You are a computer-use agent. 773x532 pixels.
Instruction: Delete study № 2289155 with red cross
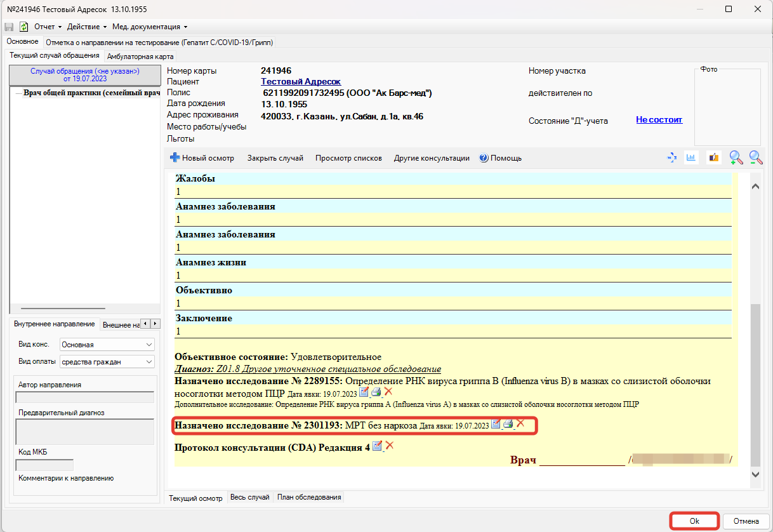point(388,392)
